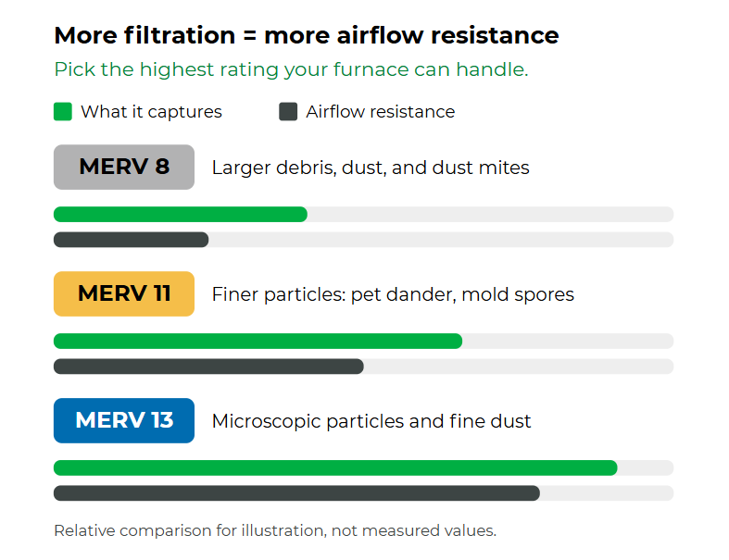Select the blue MERV 13 badge
The width and height of the screenshot is (729, 560).
pyautogui.click(x=124, y=420)
